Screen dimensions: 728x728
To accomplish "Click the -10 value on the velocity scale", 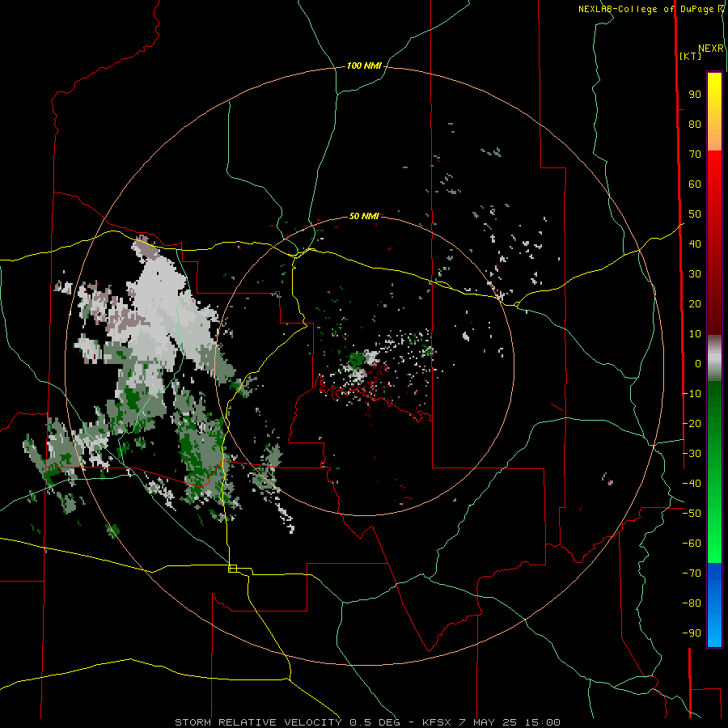I will [692, 394].
